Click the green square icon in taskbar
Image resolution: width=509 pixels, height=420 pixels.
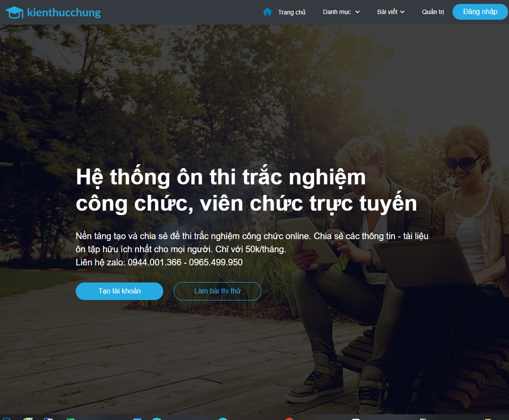pos(70,419)
